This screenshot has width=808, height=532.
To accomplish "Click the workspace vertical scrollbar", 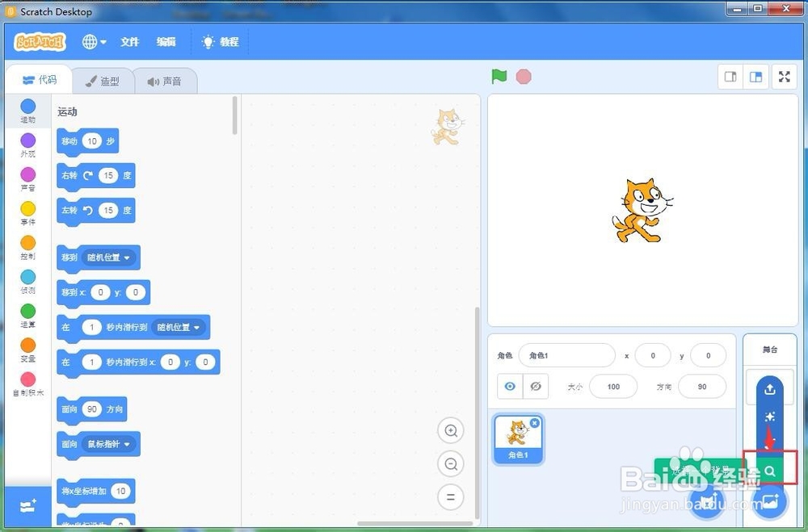I will click(477, 412).
